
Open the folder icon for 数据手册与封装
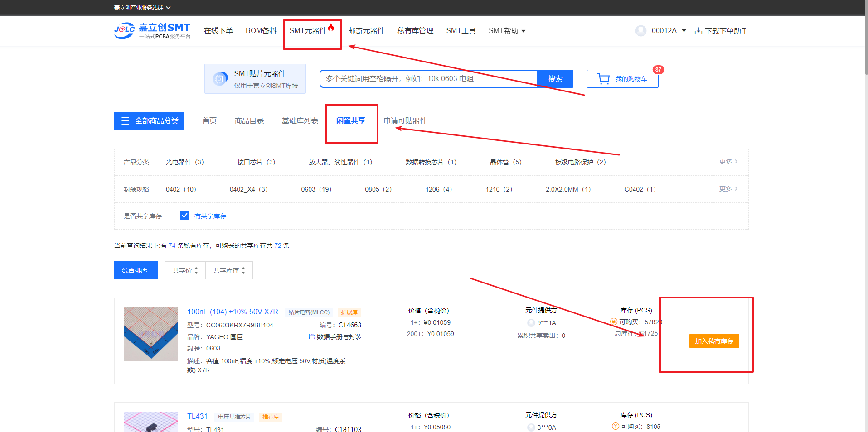312,336
